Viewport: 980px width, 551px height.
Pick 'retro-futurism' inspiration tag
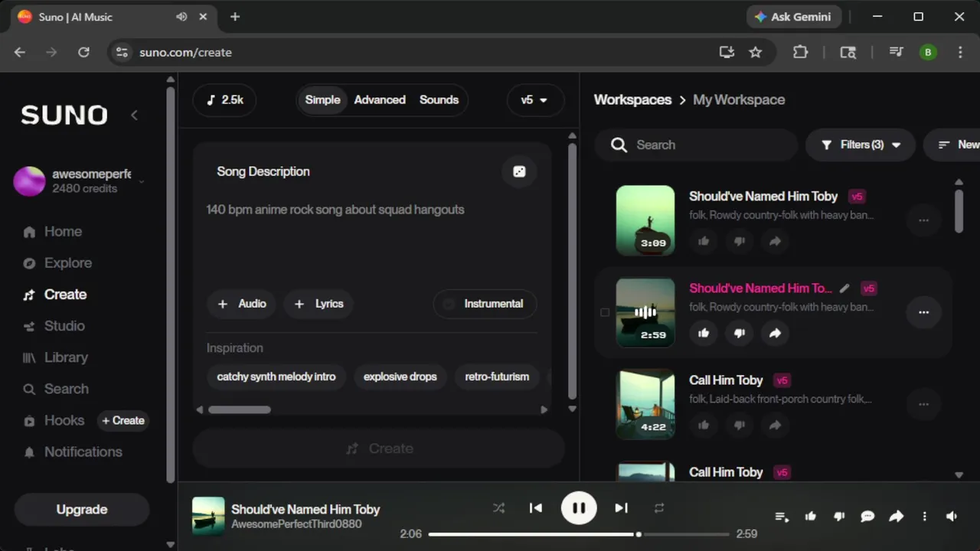click(x=497, y=377)
